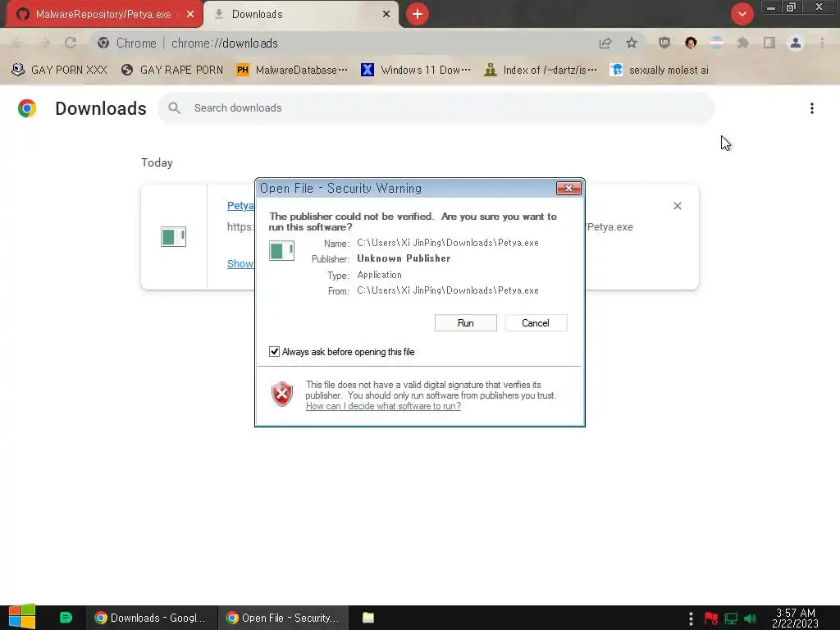Open the Windows 11 Dow… bookmark
Viewport: 840px width, 630px height.
(416, 71)
